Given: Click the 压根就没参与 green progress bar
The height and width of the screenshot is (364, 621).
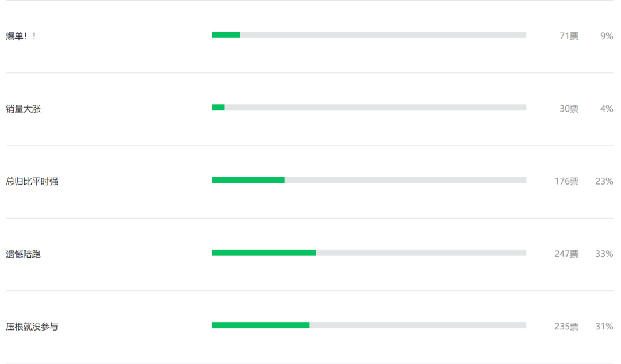Looking at the screenshot, I should (260, 325).
